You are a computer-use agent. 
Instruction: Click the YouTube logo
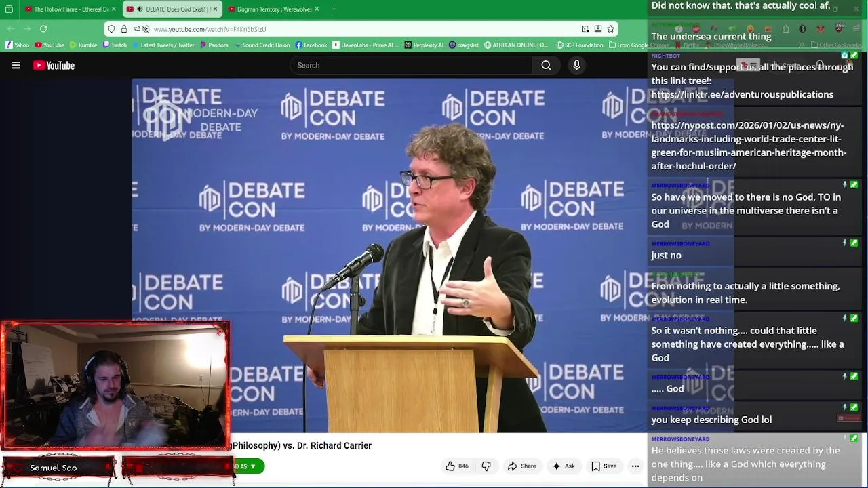pos(54,66)
